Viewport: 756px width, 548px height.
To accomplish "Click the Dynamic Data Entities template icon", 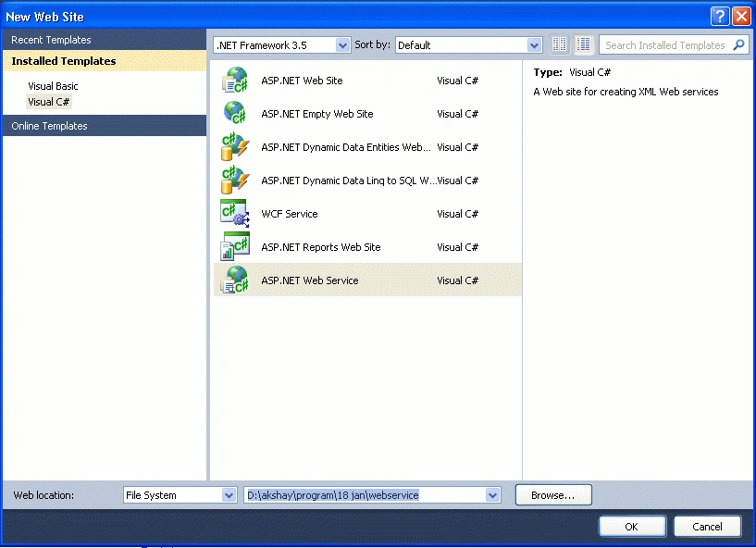I will pos(235,146).
